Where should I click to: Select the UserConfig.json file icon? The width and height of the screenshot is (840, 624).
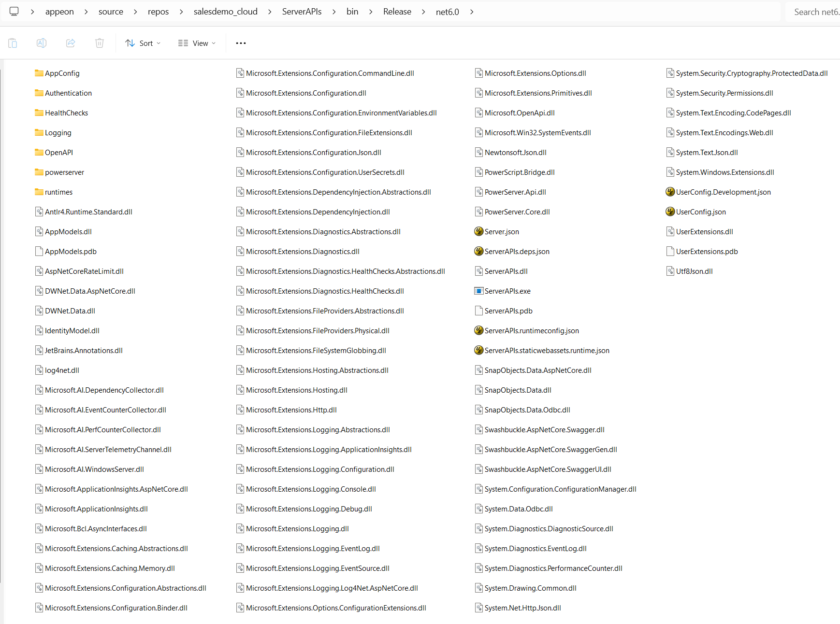670,212
